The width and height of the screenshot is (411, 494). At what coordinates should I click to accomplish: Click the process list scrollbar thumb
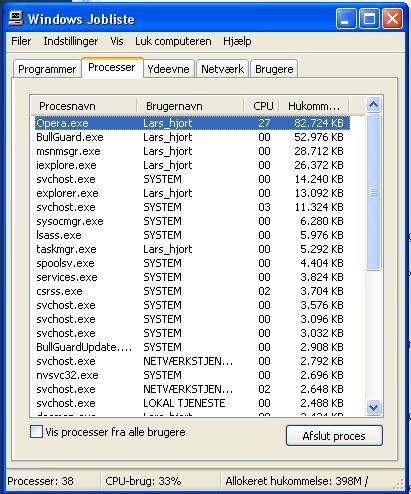point(373,192)
